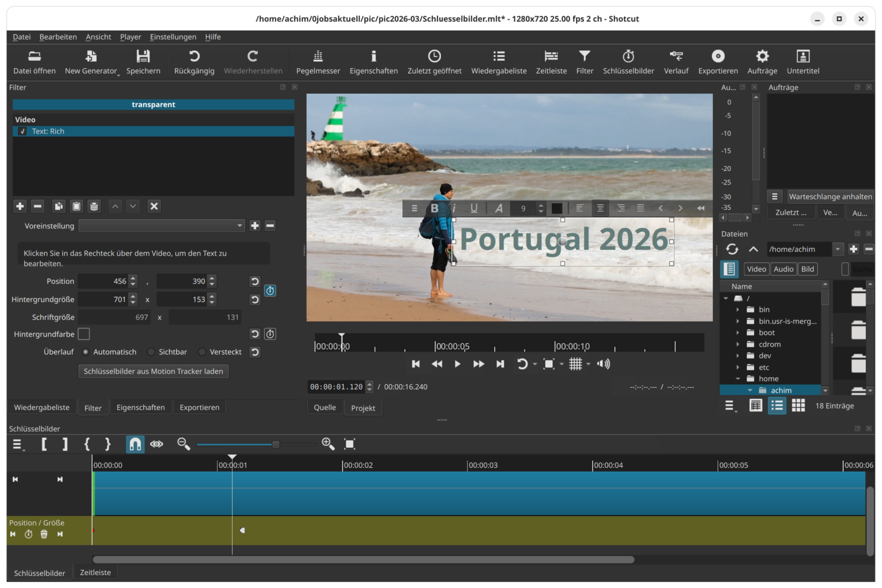
Task: Copy filters with the copy icon
Action: tap(58, 206)
